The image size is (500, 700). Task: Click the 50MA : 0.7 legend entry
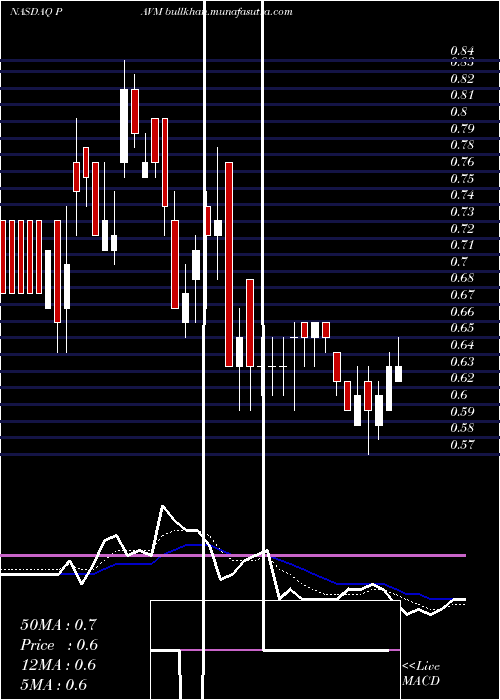pos(58,625)
